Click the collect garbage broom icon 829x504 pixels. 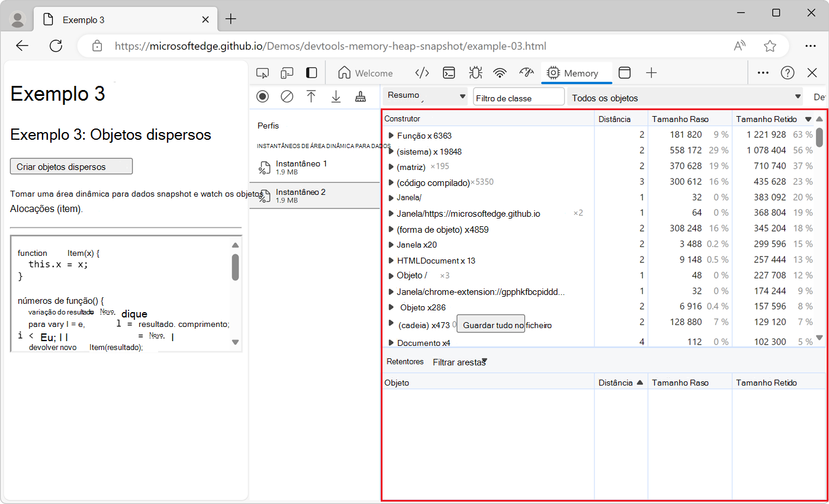tap(360, 97)
